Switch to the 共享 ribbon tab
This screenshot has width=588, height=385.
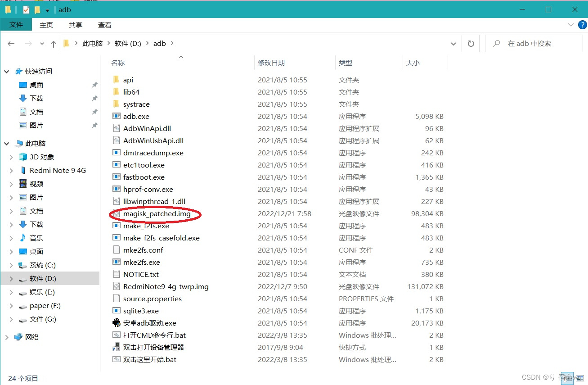coord(76,25)
